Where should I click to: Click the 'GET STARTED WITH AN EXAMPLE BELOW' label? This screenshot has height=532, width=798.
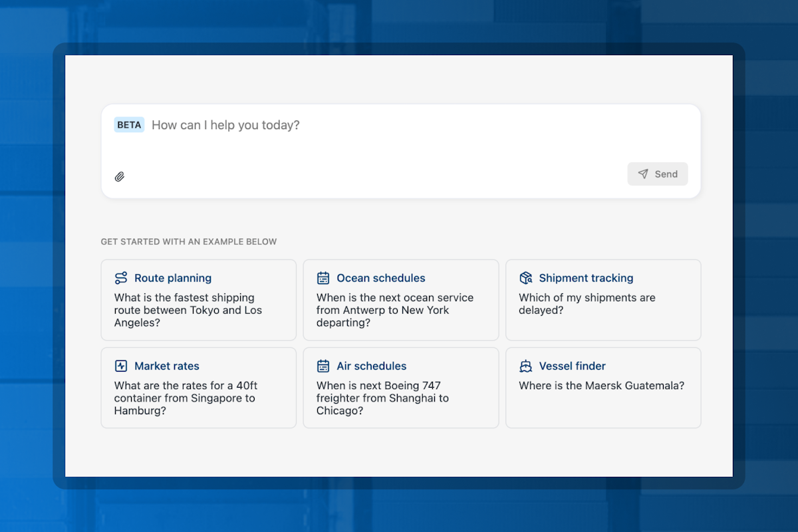[x=189, y=242]
